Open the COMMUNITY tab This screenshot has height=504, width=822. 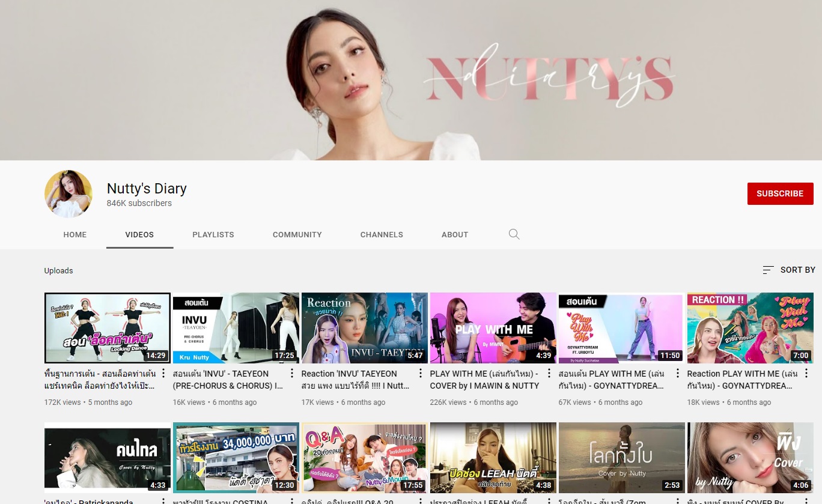297,235
